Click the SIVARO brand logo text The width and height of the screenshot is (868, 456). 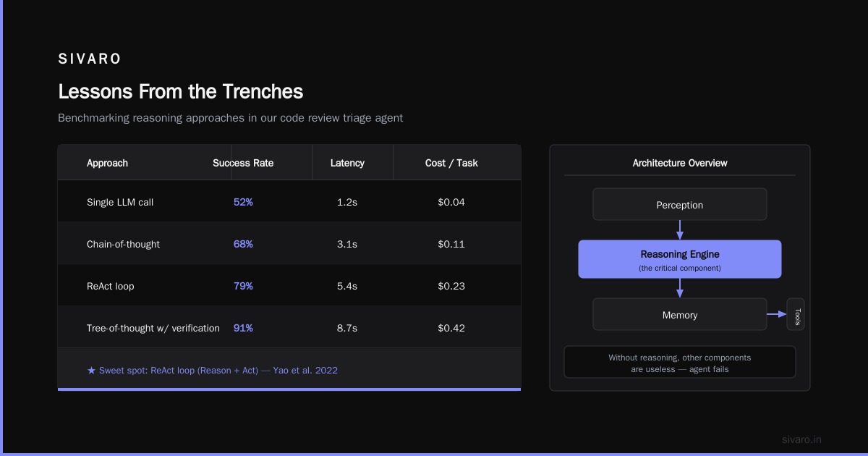click(x=90, y=59)
